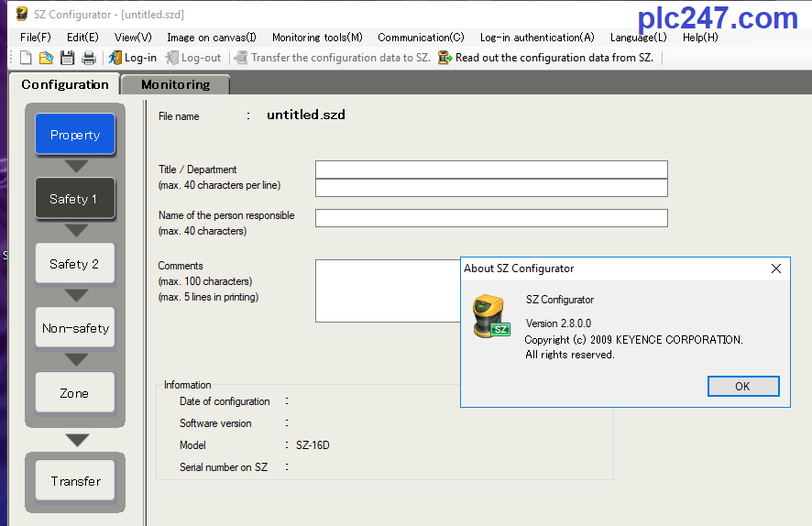Open the Edit(E) menu
Image resolution: width=812 pixels, height=526 pixels.
tap(82, 38)
